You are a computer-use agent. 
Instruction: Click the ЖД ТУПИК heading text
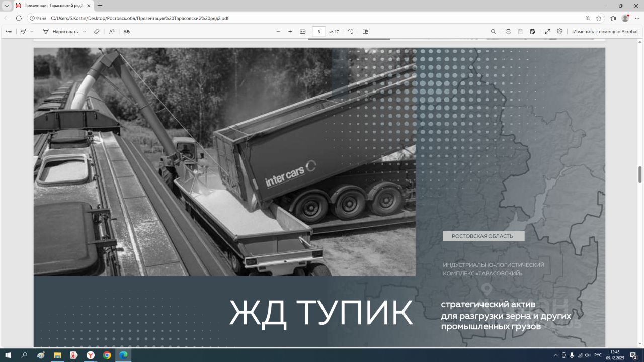[321, 313]
